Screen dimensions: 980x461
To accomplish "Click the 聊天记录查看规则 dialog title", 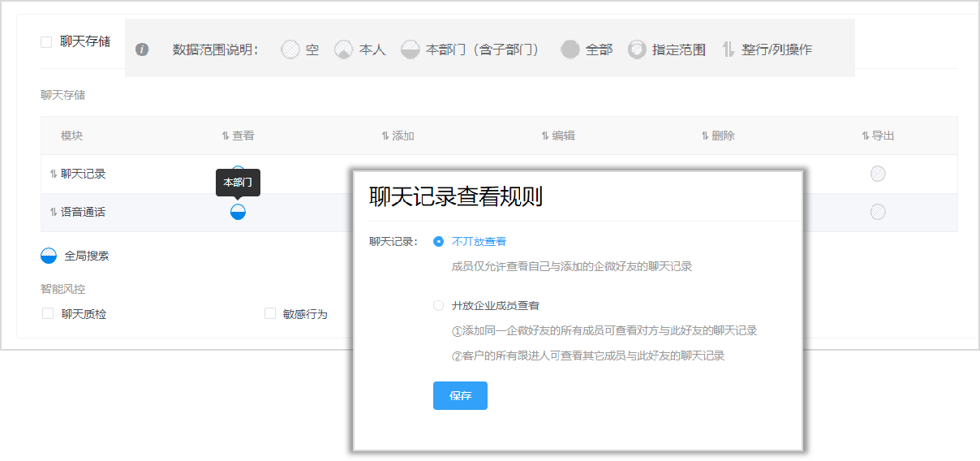I will 456,197.
